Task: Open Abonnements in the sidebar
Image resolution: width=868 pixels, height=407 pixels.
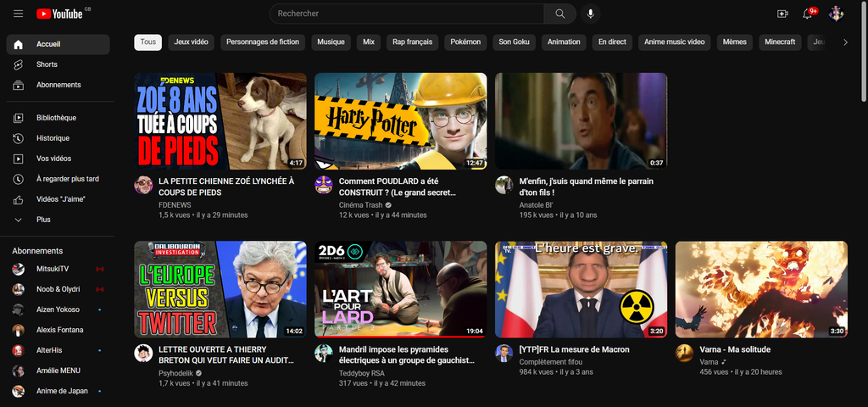Action: [58, 85]
